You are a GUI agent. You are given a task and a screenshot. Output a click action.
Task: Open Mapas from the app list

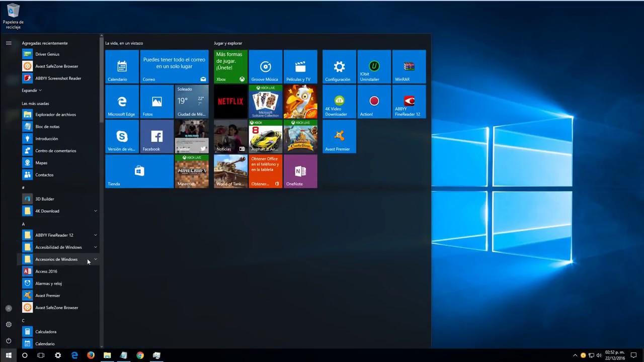[x=59, y=163]
